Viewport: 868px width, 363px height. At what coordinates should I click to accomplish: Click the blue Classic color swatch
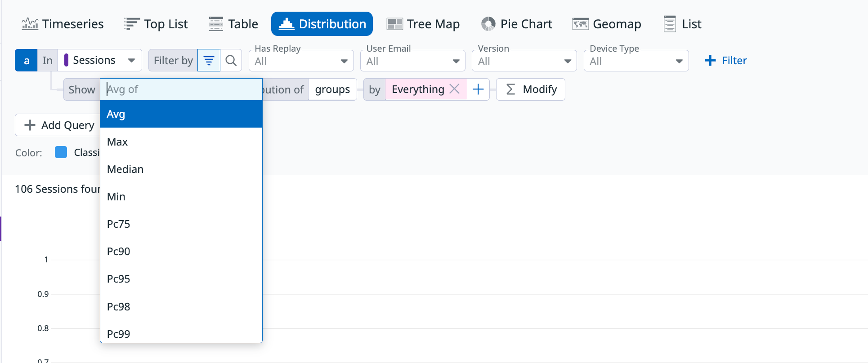pos(61,152)
